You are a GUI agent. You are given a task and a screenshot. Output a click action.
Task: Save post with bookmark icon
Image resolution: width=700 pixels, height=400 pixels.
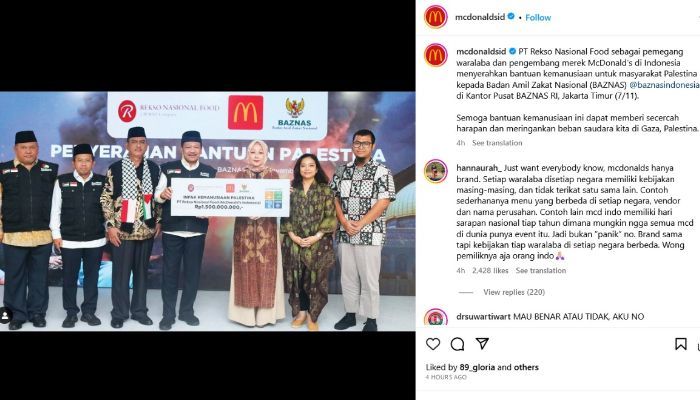pyautogui.click(x=680, y=344)
